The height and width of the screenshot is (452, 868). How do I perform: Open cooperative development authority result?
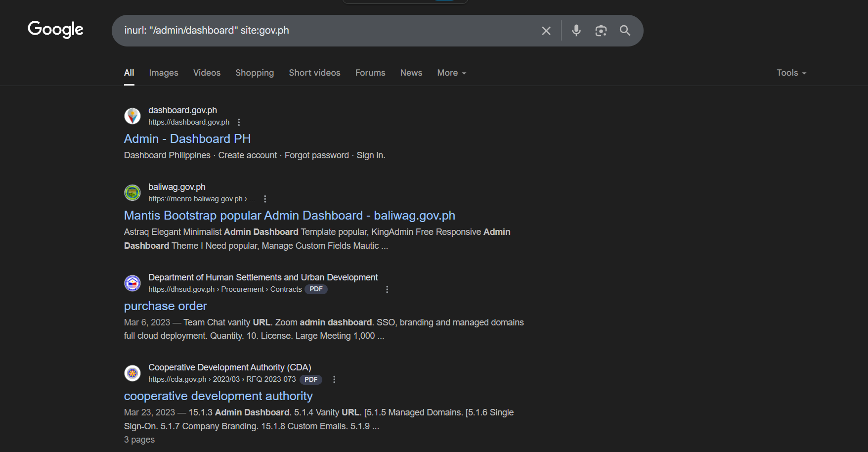218,396
